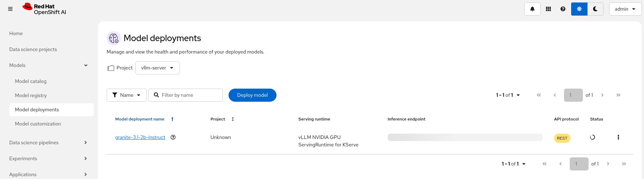Open granite-3.1-2b-instruct deployment link
Viewport: 644px width, 179px height.
click(x=140, y=137)
